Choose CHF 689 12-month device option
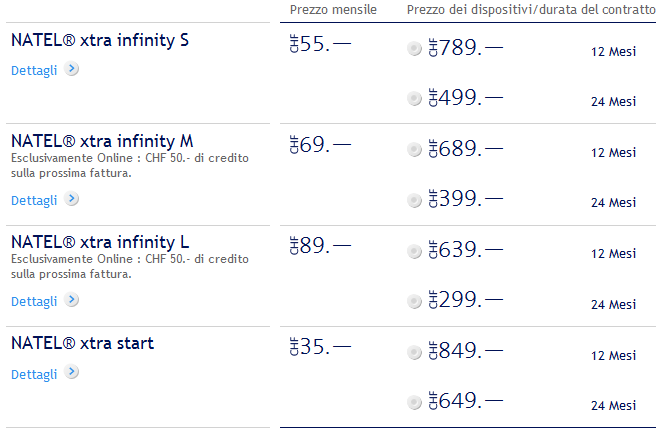663x434 pixels. (415, 149)
